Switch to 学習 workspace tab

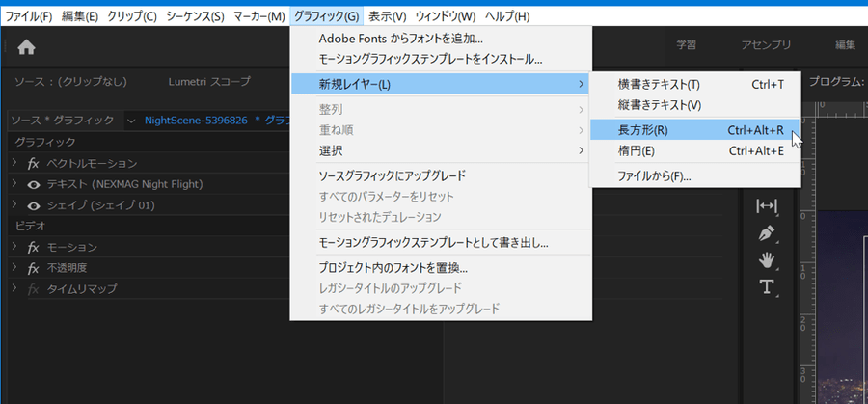click(686, 46)
